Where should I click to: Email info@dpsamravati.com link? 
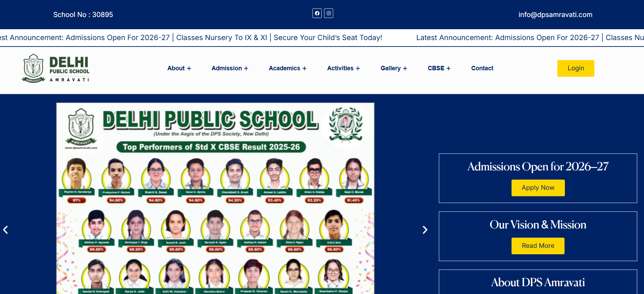(555, 15)
